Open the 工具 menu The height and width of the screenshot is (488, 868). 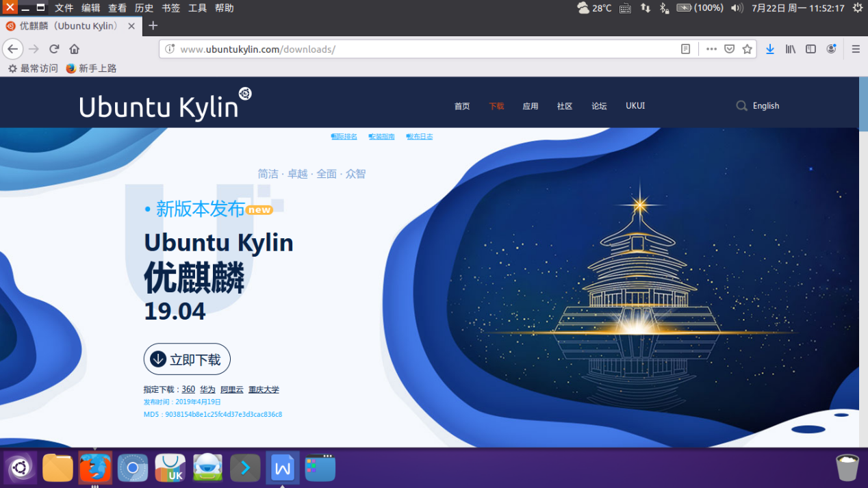(197, 8)
